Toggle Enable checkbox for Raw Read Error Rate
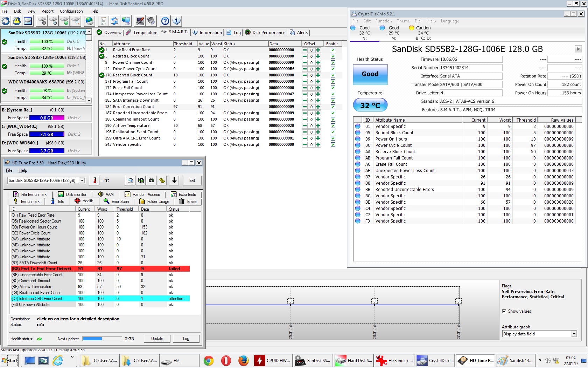588x368 pixels. coord(333,50)
